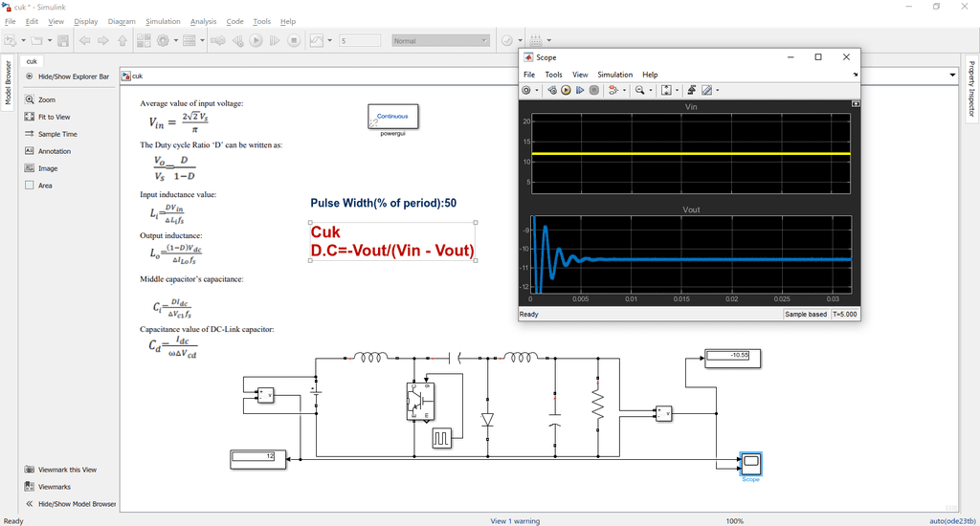Expand the Model Explorer dropdown arrow
This screenshot has height=526, width=980.
[202, 40]
